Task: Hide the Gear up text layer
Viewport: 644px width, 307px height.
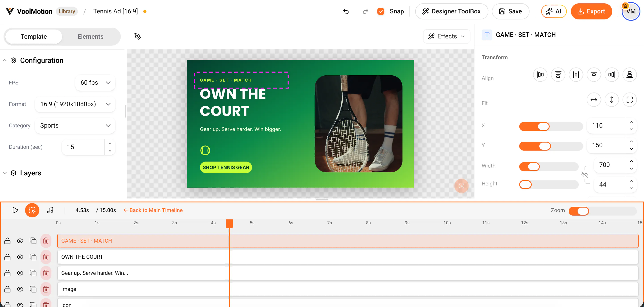Action: point(20,273)
